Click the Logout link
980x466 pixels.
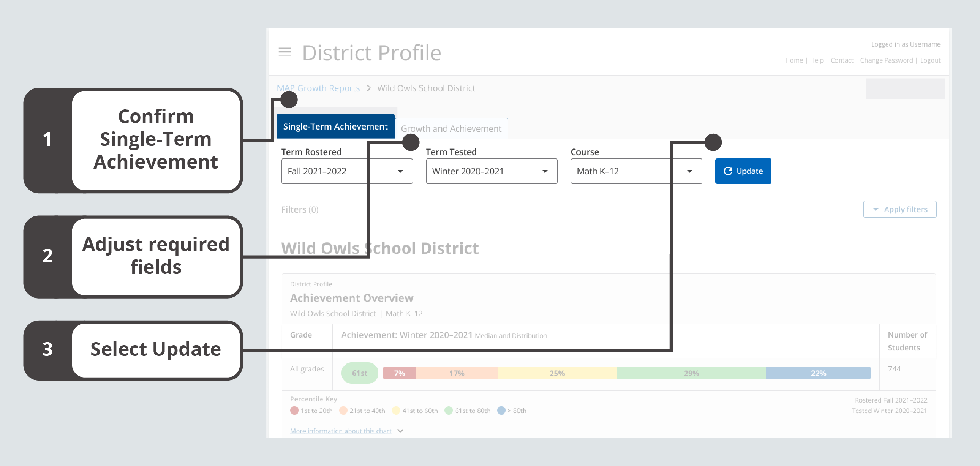[x=930, y=60]
